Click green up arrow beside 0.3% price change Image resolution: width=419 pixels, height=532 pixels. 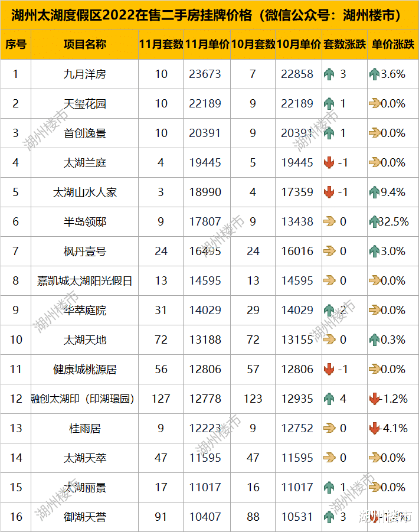point(374,340)
